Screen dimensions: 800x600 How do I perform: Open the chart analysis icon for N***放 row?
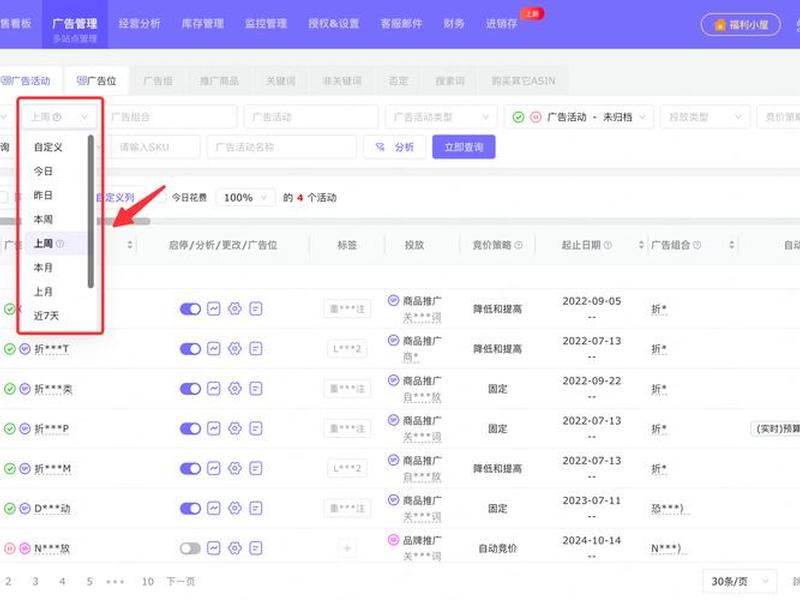(x=213, y=548)
